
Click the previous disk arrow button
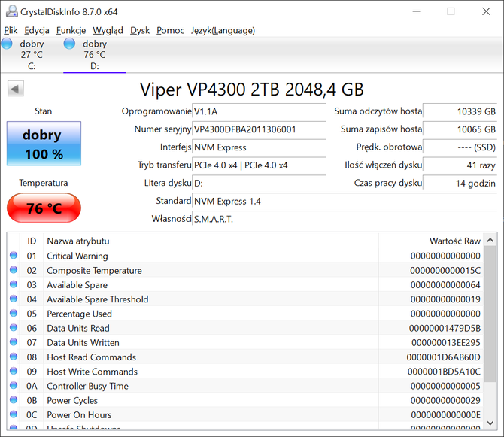coord(16,89)
